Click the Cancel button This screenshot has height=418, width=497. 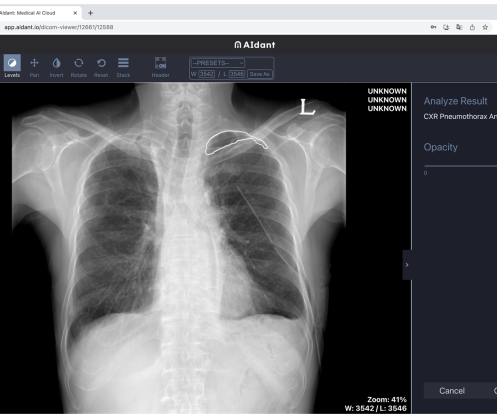click(x=452, y=391)
